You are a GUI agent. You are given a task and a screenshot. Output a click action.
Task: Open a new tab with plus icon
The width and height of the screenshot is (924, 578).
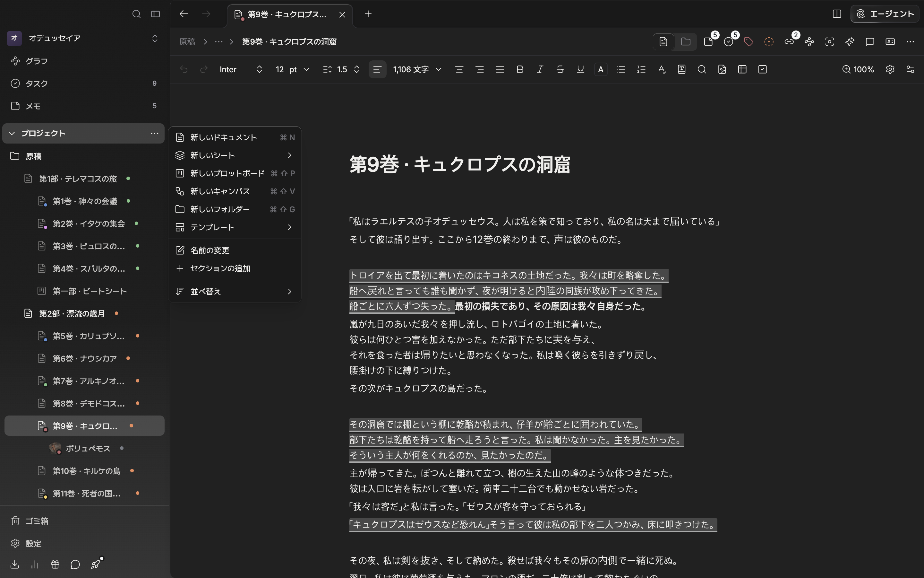pos(368,14)
